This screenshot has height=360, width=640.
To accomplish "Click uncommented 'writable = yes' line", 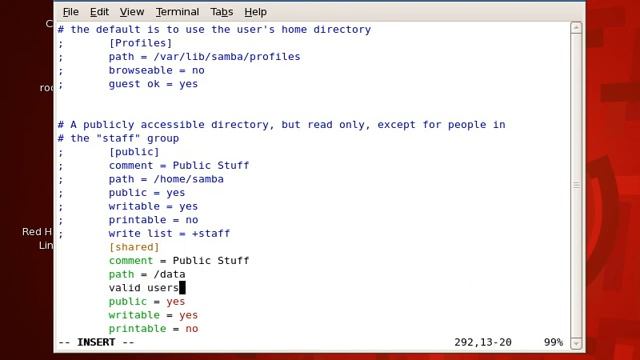I will 153,315.
